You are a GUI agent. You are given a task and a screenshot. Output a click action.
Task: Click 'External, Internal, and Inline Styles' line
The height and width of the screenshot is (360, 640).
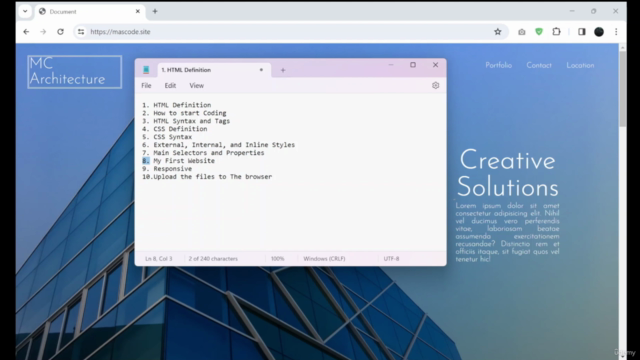pyautogui.click(x=224, y=145)
